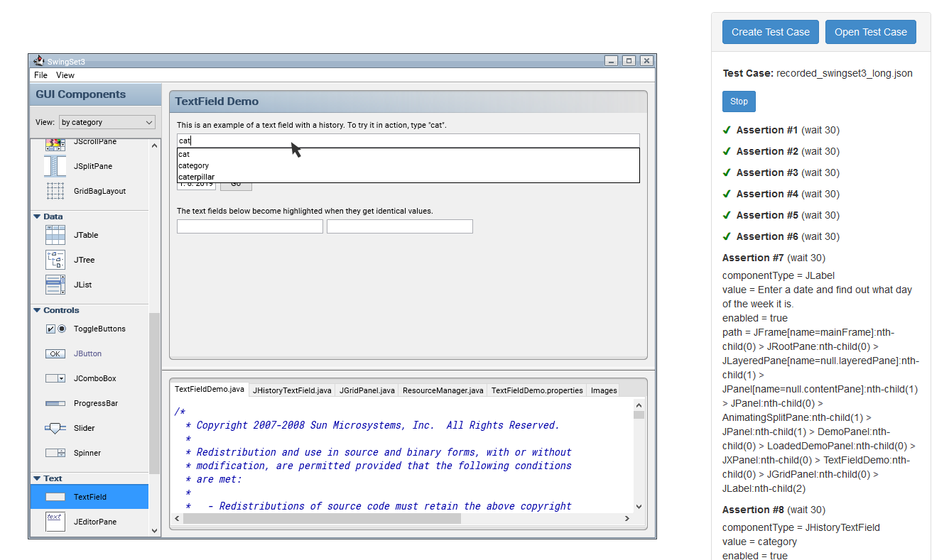Select the JList component icon
This screenshot has height=560, width=949.
pos(55,285)
